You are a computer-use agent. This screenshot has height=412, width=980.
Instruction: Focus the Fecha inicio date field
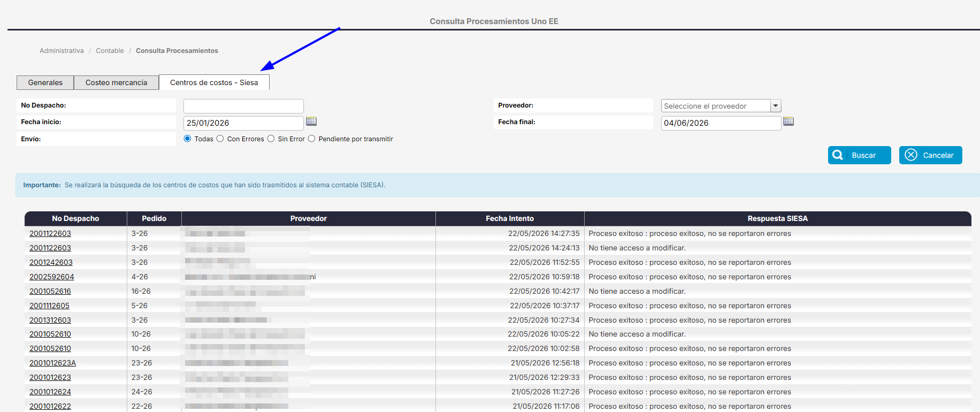(243, 123)
